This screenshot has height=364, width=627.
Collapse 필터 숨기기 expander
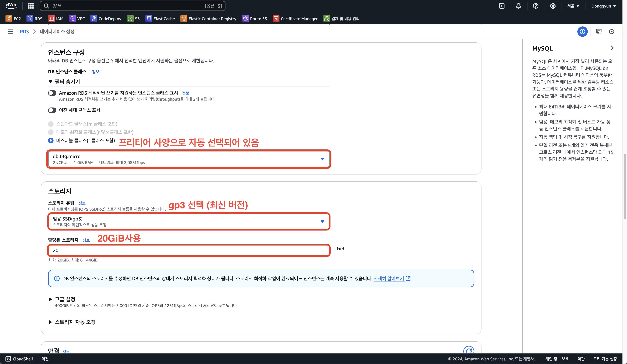64,82
